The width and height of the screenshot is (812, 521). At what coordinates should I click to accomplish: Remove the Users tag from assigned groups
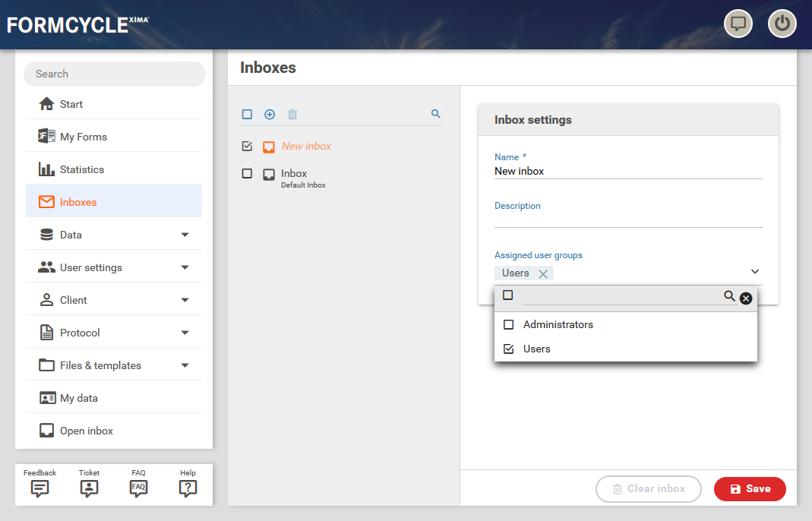543,273
